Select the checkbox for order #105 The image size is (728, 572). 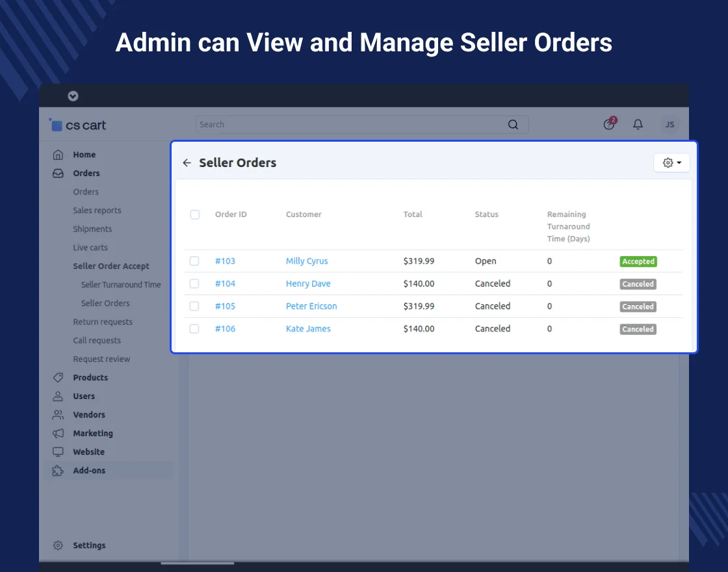pyautogui.click(x=194, y=306)
